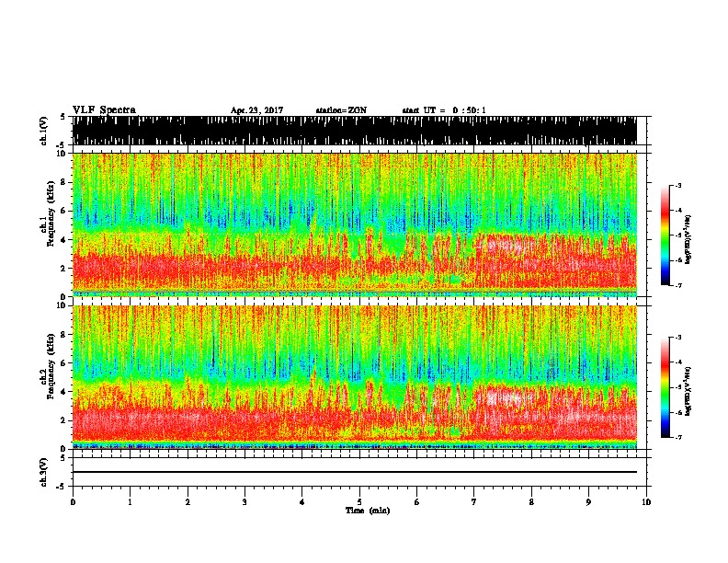The image size is (728, 563).
Task: Click tick label "10" on the Time axis
Action: coord(646,501)
